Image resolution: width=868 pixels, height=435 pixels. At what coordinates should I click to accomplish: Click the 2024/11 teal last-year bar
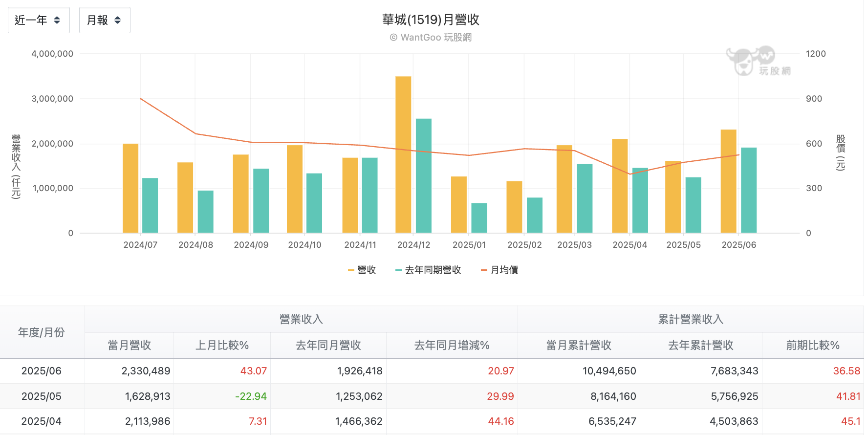(369, 195)
